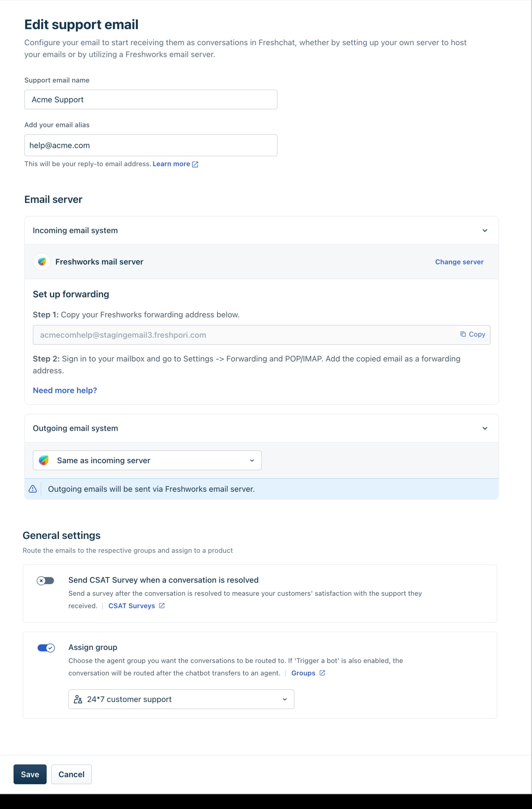
Task: Disable the Assign group toggle
Action: coord(46,648)
